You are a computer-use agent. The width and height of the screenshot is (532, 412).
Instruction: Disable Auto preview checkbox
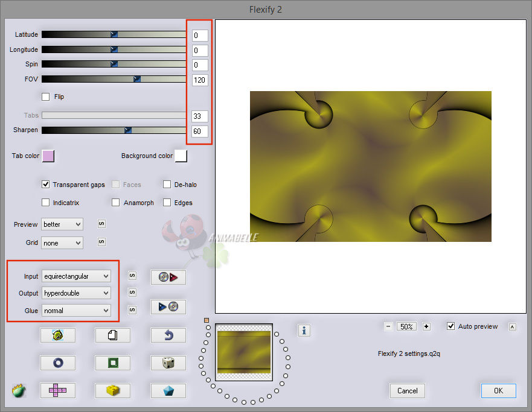[x=450, y=326]
